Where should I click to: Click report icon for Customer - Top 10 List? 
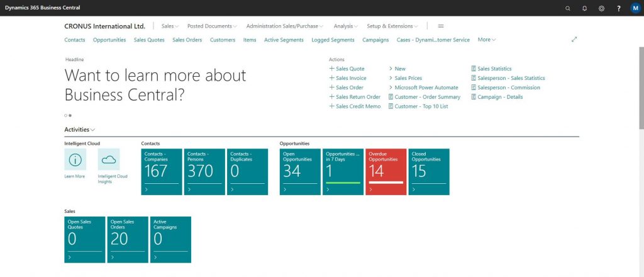click(x=391, y=106)
